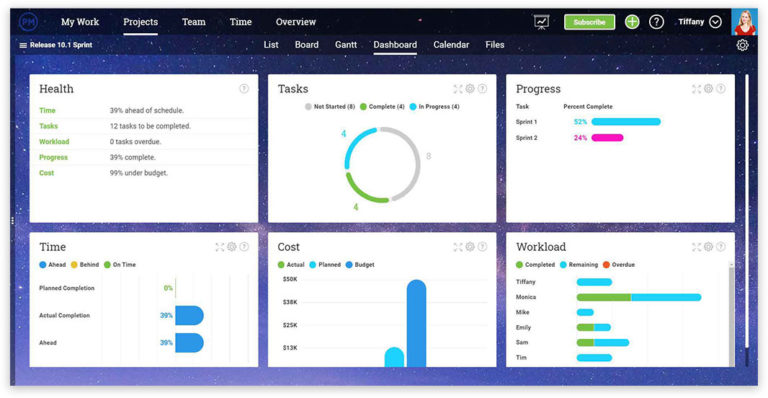Select the Dashboard tab
768x398 pixels.
395,45
